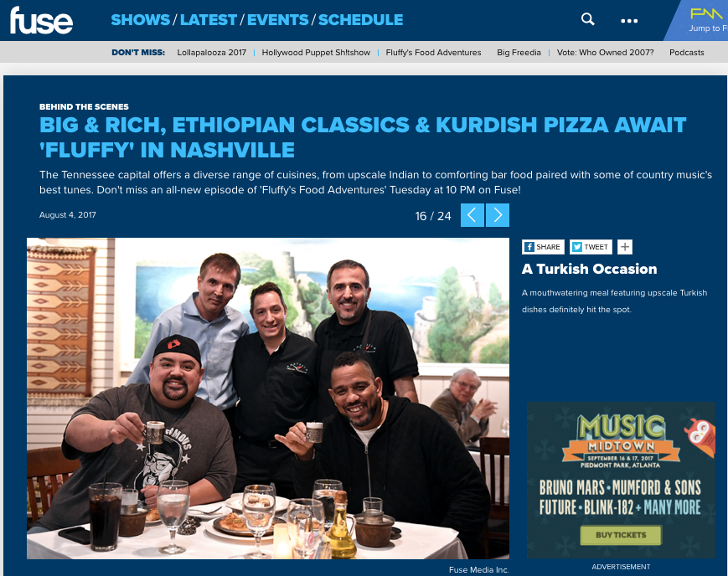Open Hollywood Puppet Sh!tshow link

point(316,53)
